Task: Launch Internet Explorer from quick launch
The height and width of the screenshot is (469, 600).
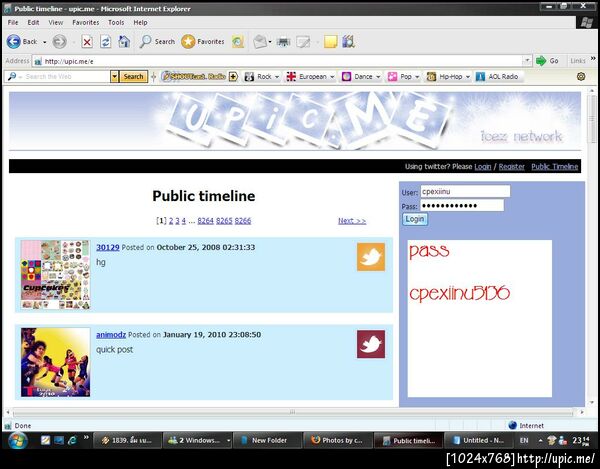Action: [x=72, y=440]
